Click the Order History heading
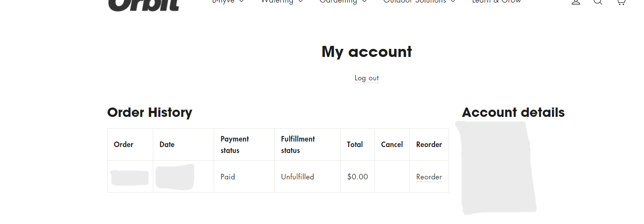Viewport: 644px width, 224px height. coord(149,113)
